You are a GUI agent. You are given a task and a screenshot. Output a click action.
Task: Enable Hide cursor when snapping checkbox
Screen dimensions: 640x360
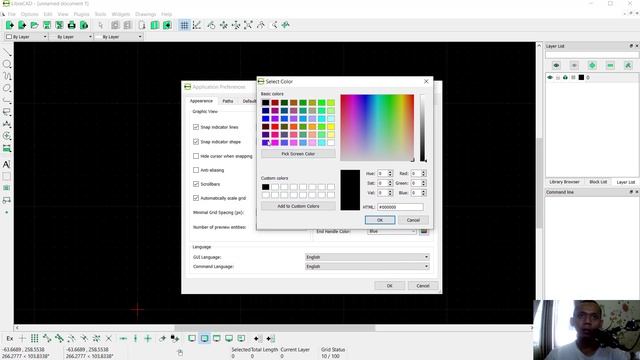(196, 156)
